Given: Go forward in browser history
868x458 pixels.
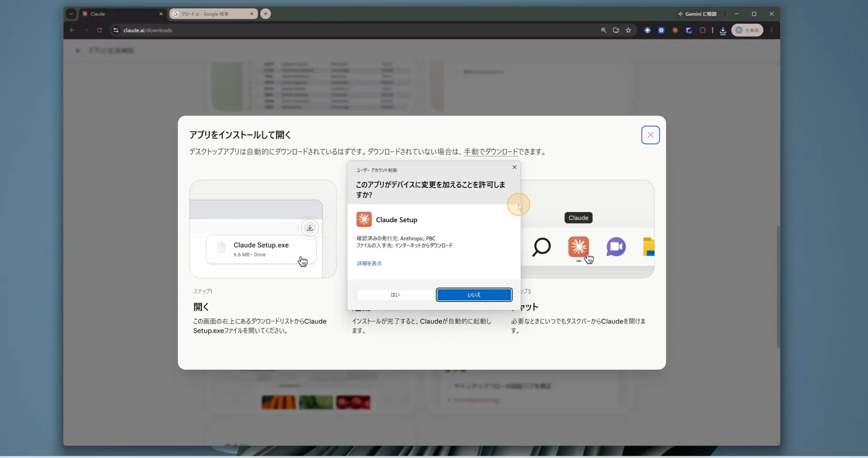Looking at the screenshot, I should click(85, 30).
